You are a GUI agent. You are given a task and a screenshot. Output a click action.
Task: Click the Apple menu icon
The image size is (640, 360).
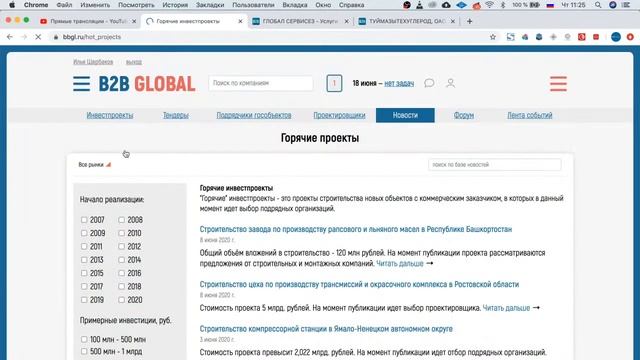pyautogui.click(x=12, y=5)
